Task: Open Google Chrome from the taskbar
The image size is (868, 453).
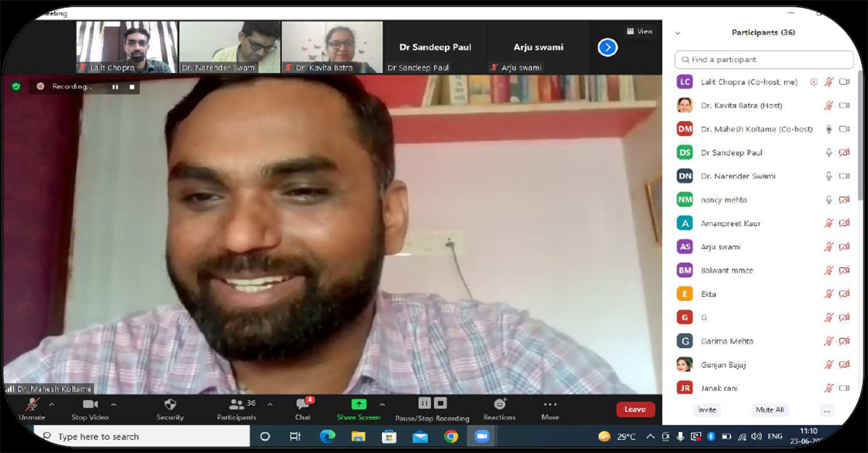Action: (451, 436)
